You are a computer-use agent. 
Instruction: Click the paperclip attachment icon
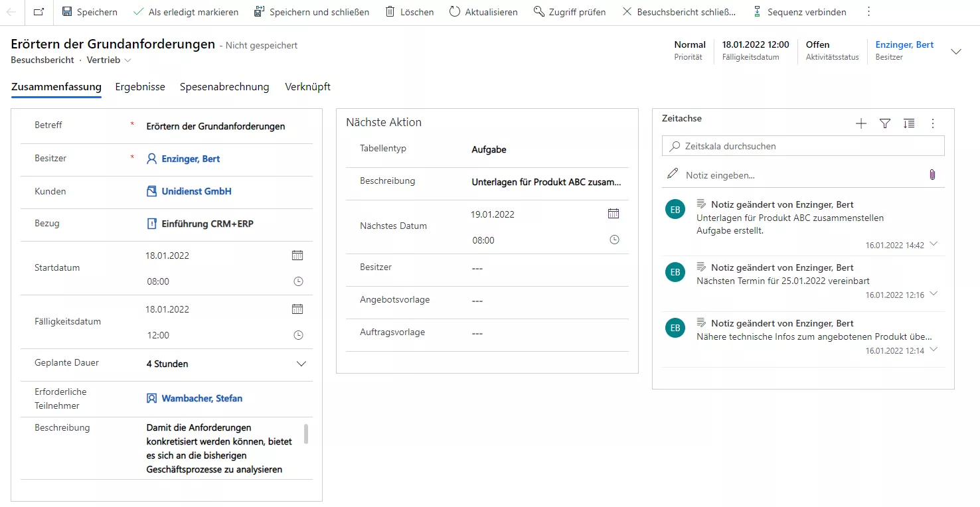[932, 175]
